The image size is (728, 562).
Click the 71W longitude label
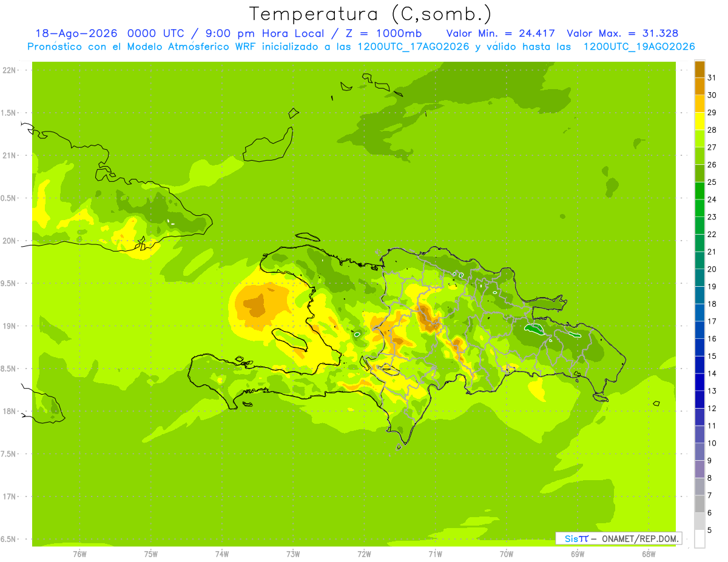click(x=435, y=554)
